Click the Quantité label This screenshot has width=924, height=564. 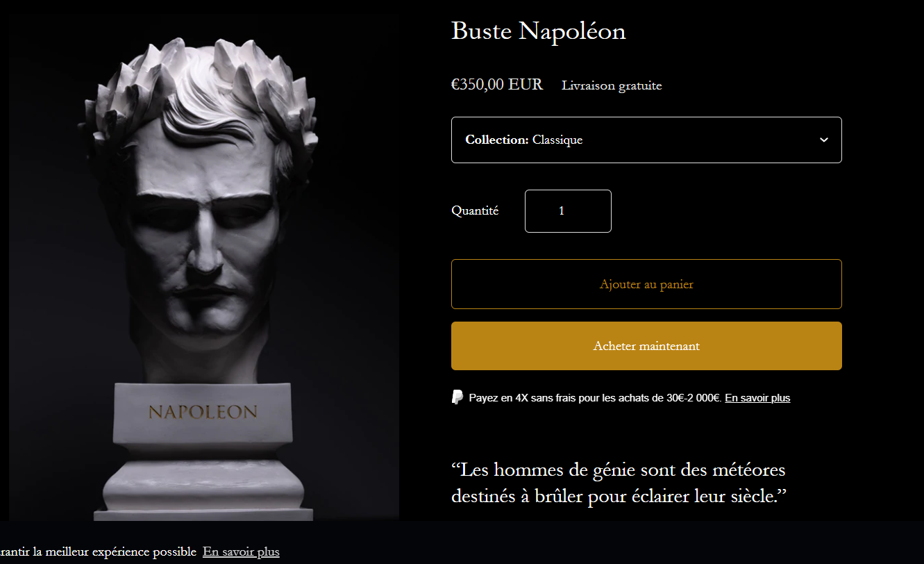tap(475, 210)
